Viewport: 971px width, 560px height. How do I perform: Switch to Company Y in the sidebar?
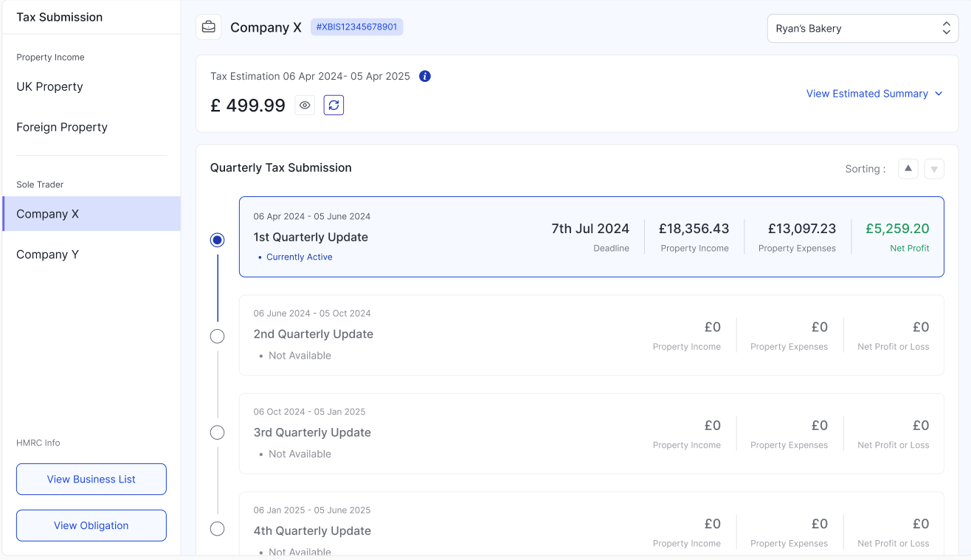[x=47, y=255]
